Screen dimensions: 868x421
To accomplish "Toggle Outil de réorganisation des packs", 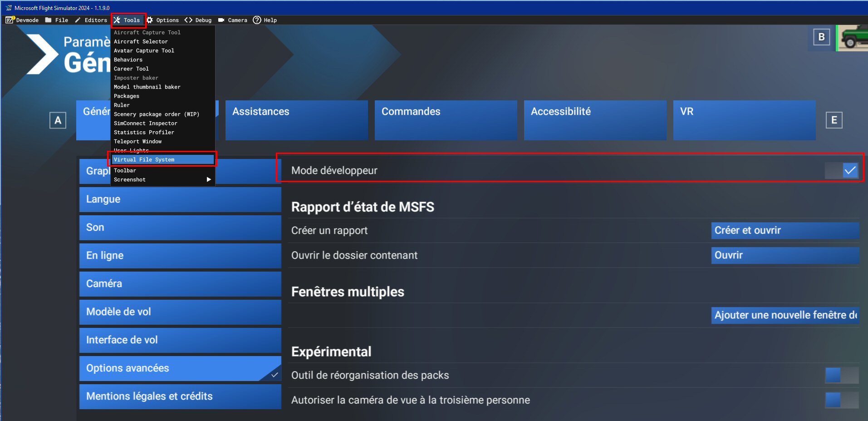I will pyautogui.click(x=842, y=375).
